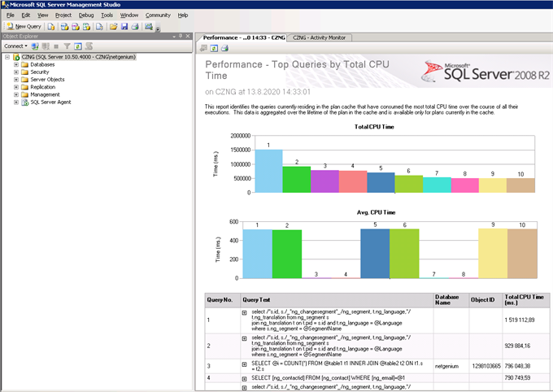Expand query text of query 2
This screenshot has height=392, width=553.
pyautogui.click(x=244, y=338)
